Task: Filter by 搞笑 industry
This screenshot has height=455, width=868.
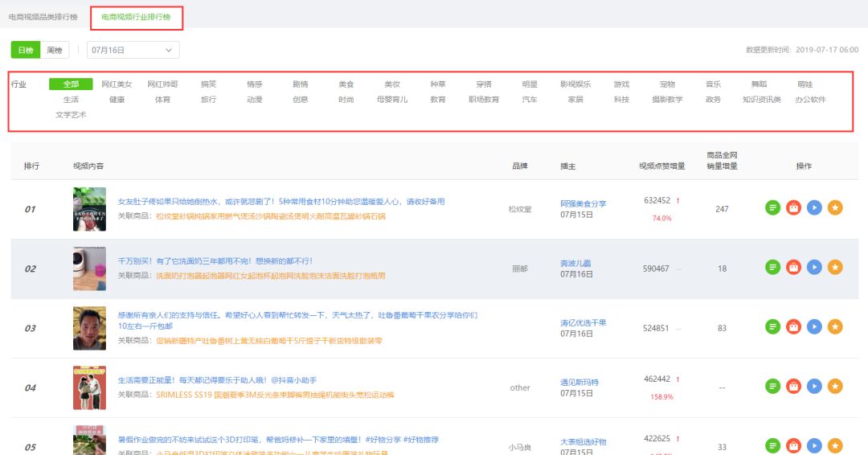Action: tap(209, 84)
